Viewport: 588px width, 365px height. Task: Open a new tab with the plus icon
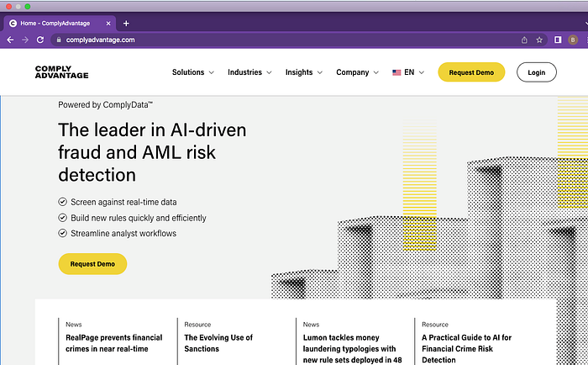(x=126, y=24)
